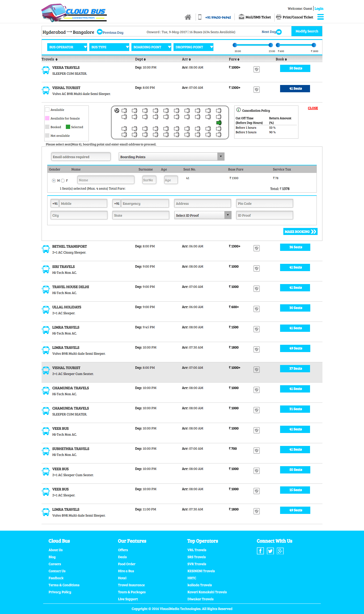Click the City input field

pyautogui.click(x=79, y=215)
